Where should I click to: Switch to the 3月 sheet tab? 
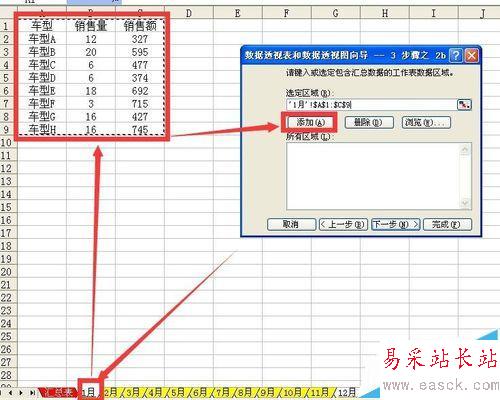[x=133, y=392]
